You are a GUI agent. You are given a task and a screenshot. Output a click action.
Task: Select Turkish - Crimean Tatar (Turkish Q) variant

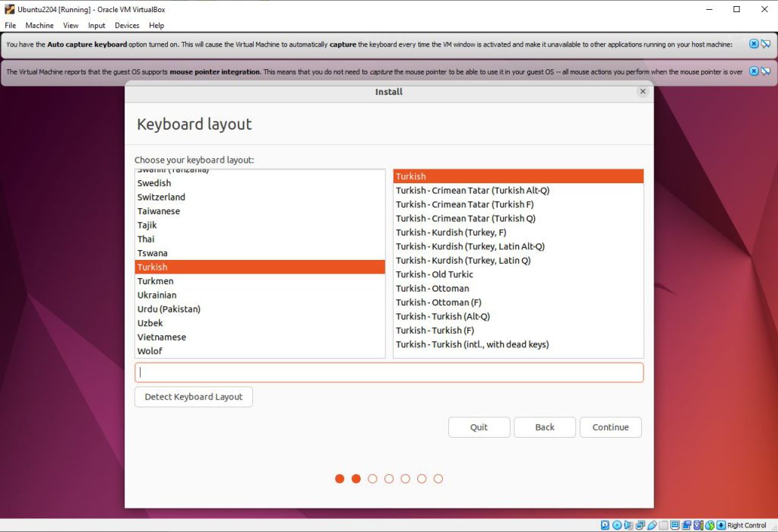pyautogui.click(x=518, y=218)
